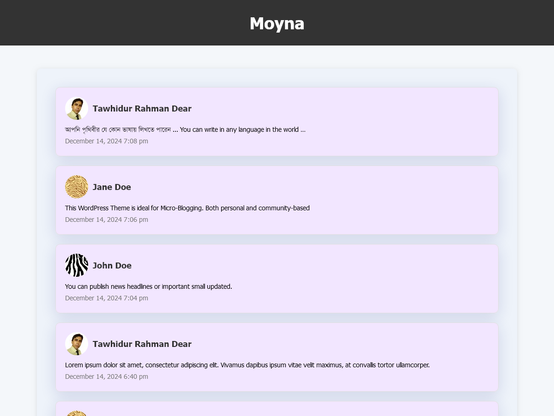Click the Bengali multilingual post text
Screen dimensions: 554x416
pos(185,129)
